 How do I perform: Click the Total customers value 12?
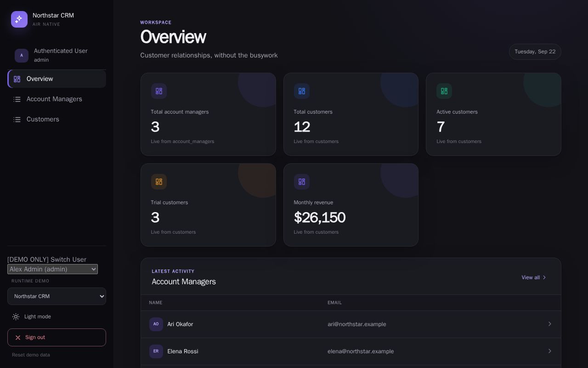[x=302, y=127]
